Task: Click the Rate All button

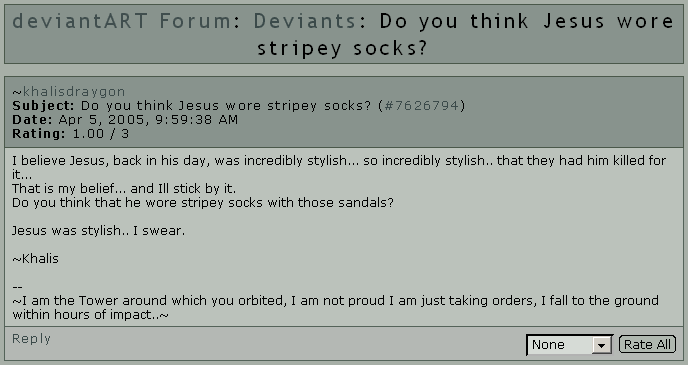Action: click(x=647, y=344)
